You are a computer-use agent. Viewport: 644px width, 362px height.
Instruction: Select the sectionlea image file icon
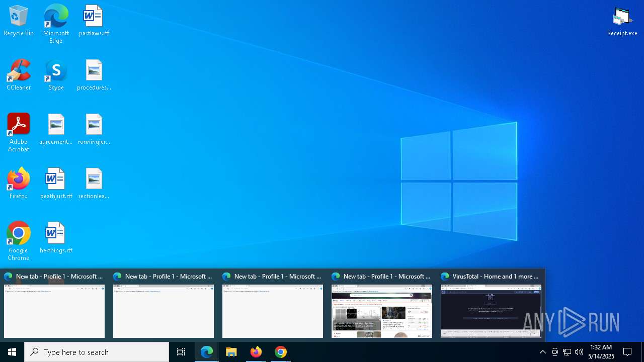coord(94,184)
